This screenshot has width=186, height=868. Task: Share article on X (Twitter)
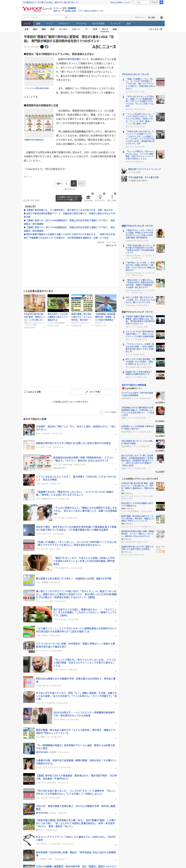coord(42,47)
